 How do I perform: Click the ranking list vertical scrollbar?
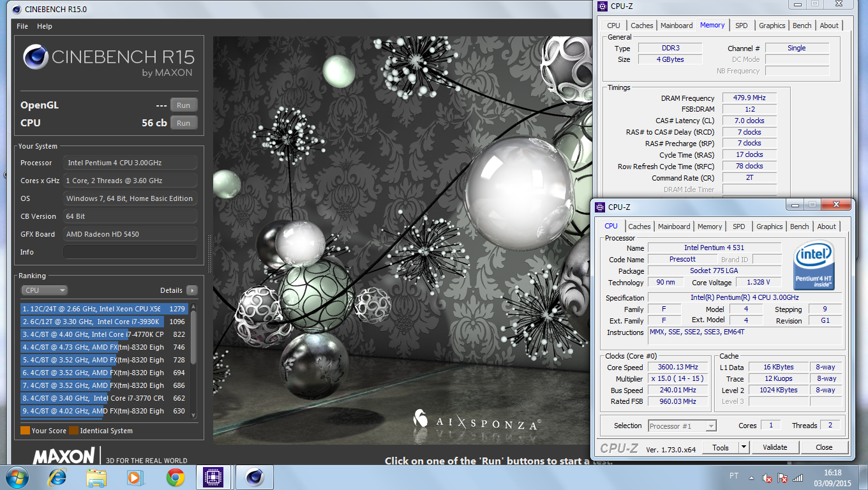coord(193,360)
